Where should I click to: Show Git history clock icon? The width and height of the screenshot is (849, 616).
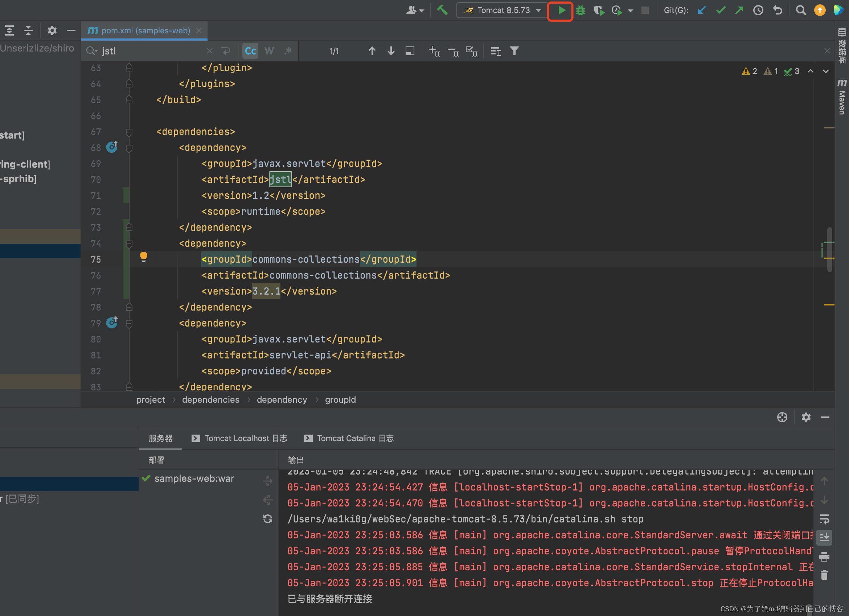pos(758,10)
